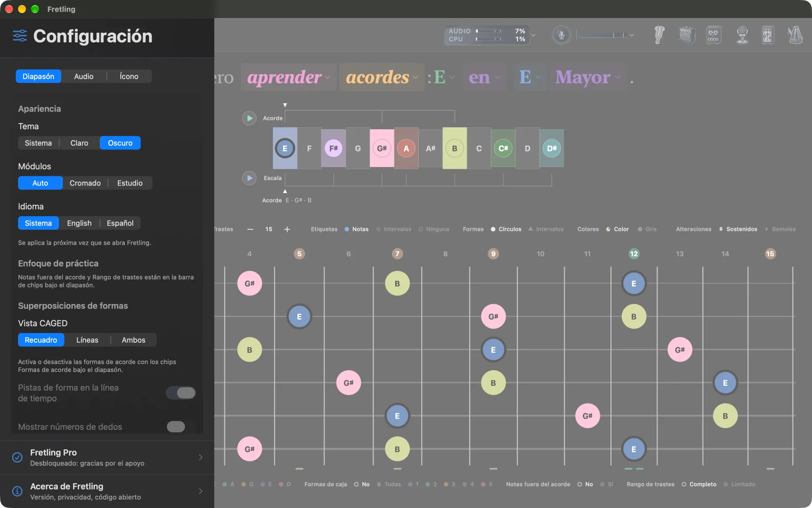Toggle Mostrar números de dedos switch
This screenshot has width=812, height=508.
click(x=181, y=427)
